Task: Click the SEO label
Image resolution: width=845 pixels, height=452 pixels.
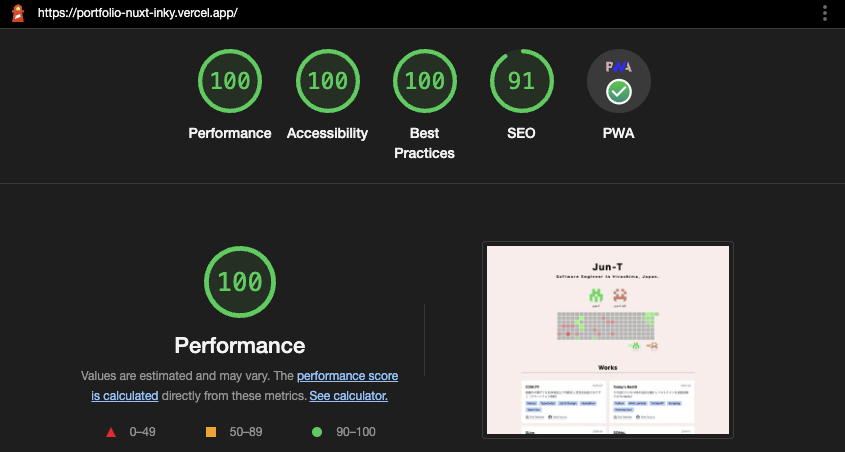Action: 521,133
